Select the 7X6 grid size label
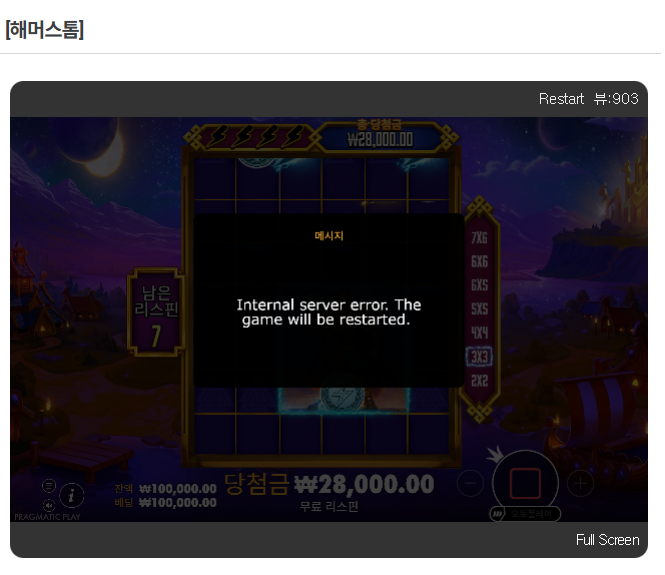665x575 pixels. [479, 239]
